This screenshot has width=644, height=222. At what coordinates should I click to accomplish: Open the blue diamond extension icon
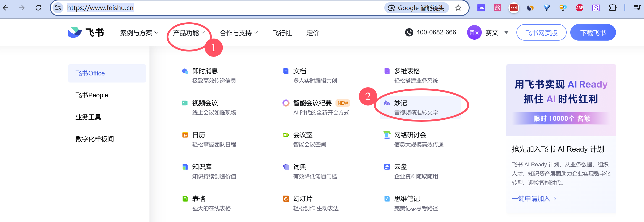(547, 8)
